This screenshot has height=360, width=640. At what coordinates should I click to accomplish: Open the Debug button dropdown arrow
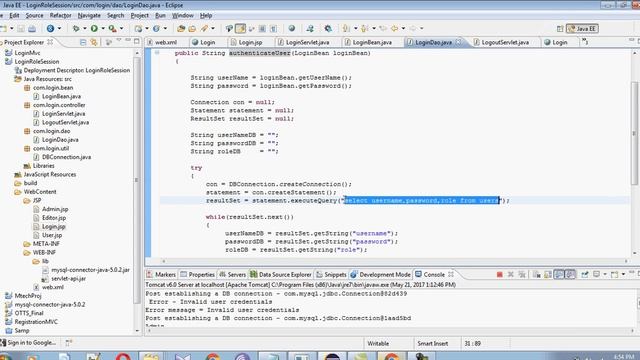click(84, 29)
